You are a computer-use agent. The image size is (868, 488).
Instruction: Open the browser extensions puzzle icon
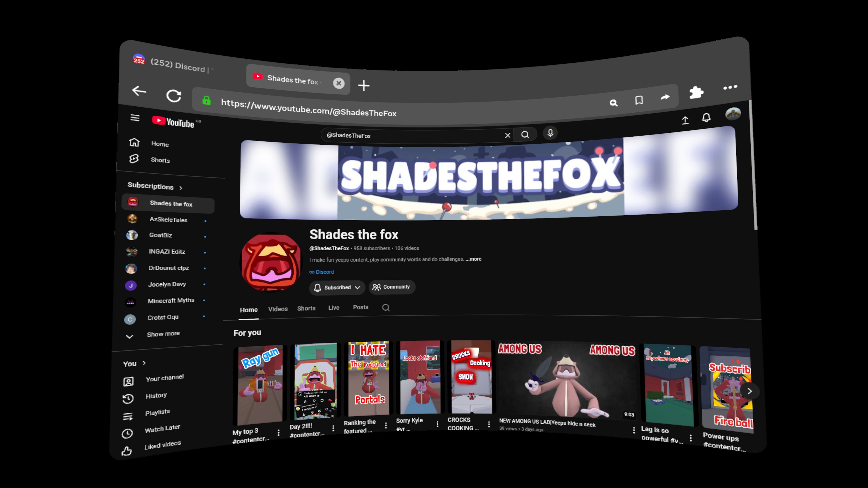pyautogui.click(x=696, y=92)
